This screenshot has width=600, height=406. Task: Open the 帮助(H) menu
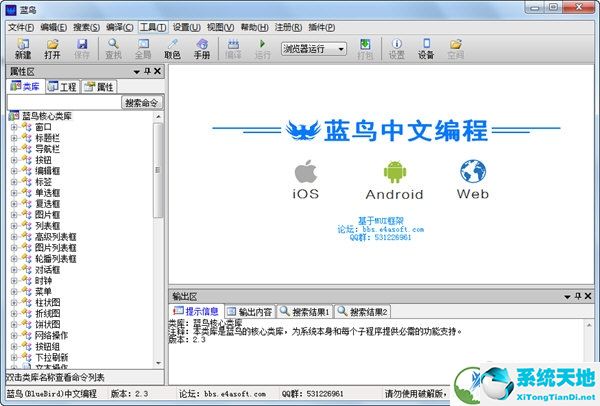[x=254, y=28]
